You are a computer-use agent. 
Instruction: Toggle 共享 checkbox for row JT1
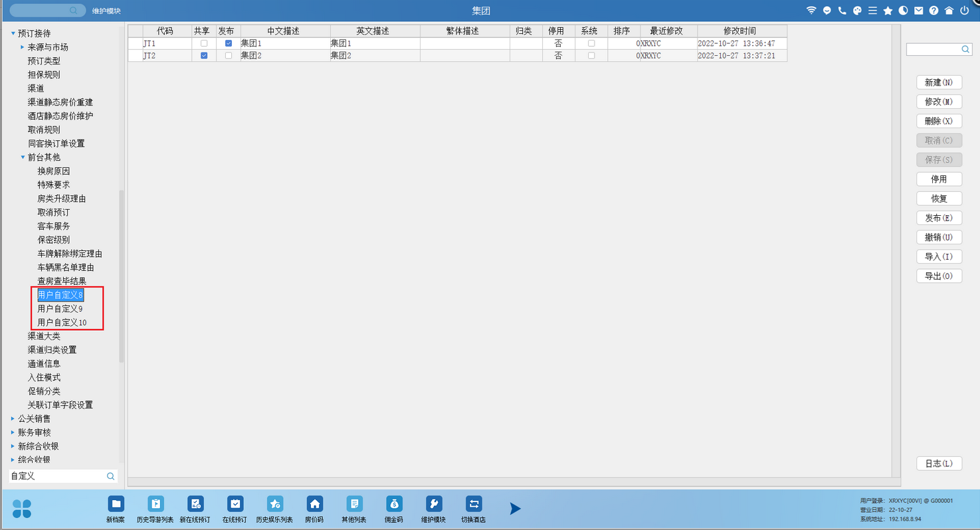click(x=204, y=43)
